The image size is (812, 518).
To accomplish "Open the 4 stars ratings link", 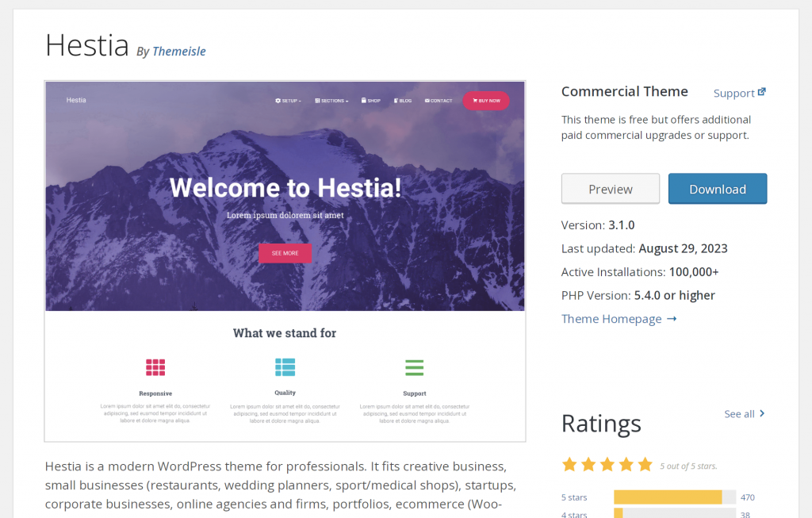I will pyautogui.click(x=574, y=514).
